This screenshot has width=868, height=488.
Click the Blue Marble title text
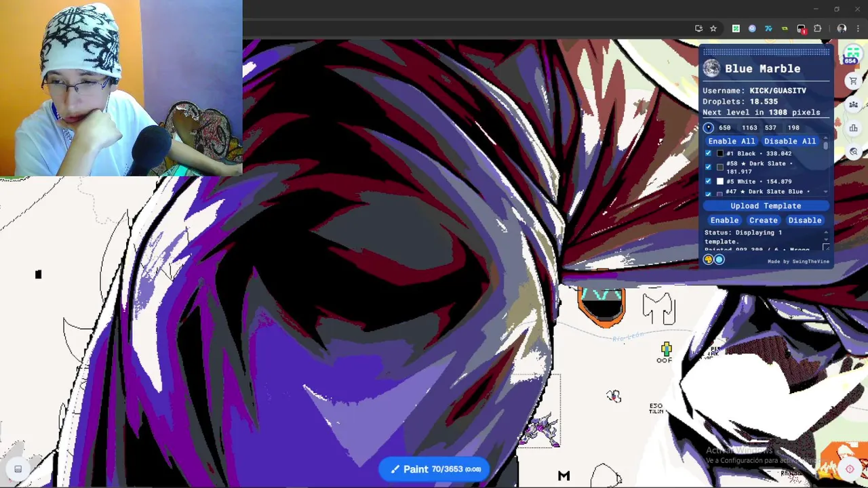point(762,68)
